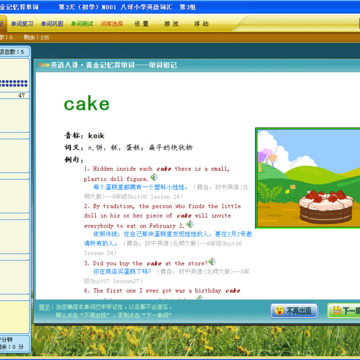Click the 'New' badge in dialog title bar
The image size is (360, 360).
tap(44, 65)
